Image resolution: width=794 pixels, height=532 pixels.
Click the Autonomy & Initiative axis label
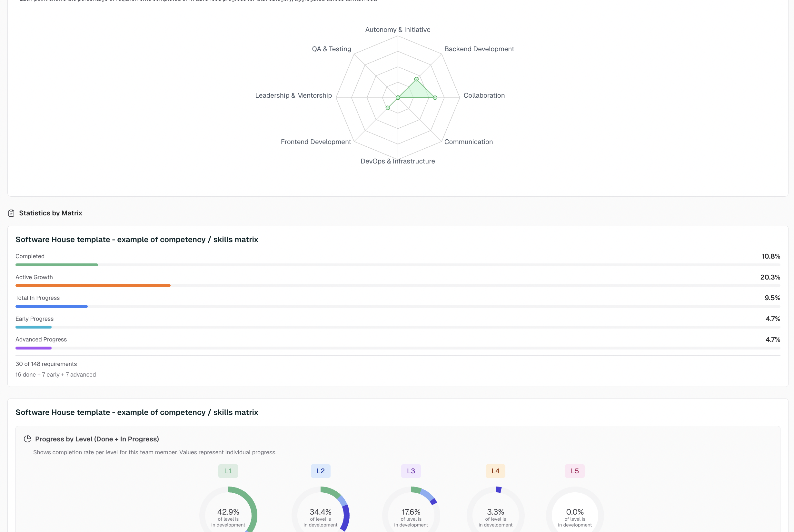pyautogui.click(x=398, y=30)
